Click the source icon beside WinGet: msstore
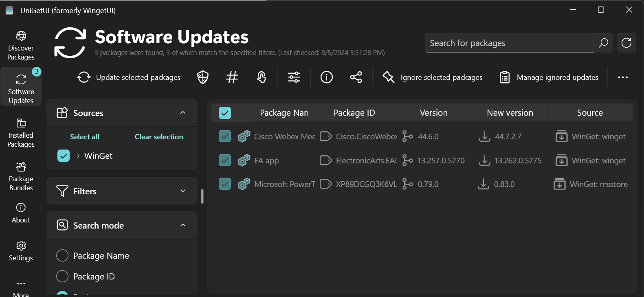This screenshot has width=644, height=297. 560,184
